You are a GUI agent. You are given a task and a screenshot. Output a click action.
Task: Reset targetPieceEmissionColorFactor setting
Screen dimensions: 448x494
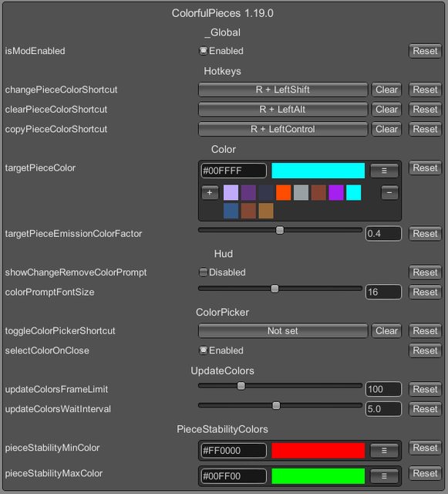[425, 234]
